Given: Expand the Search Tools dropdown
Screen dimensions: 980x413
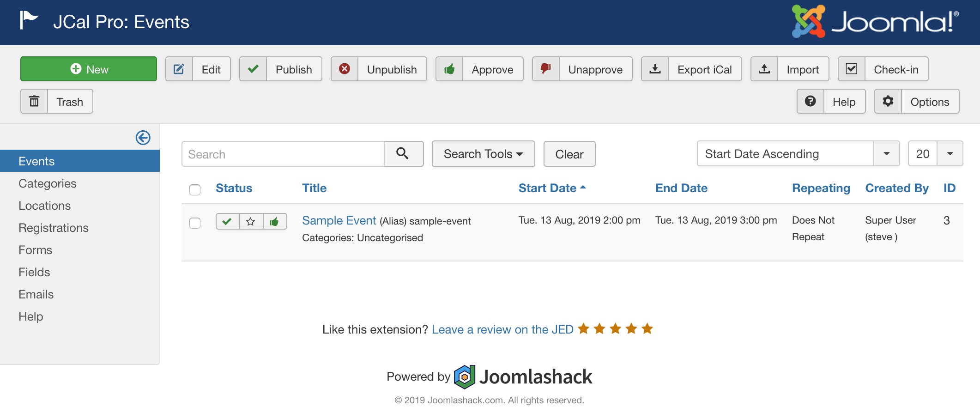Looking at the screenshot, I should (x=483, y=154).
